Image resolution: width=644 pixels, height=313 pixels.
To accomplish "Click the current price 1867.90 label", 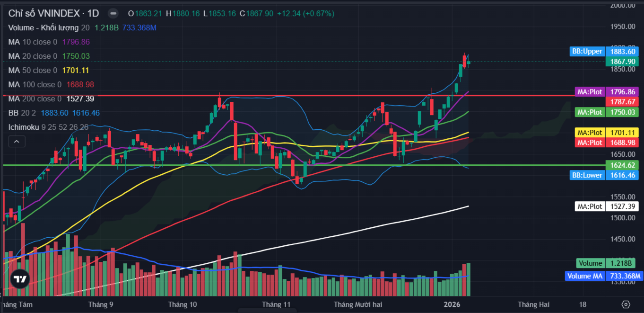I will click(x=622, y=62).
